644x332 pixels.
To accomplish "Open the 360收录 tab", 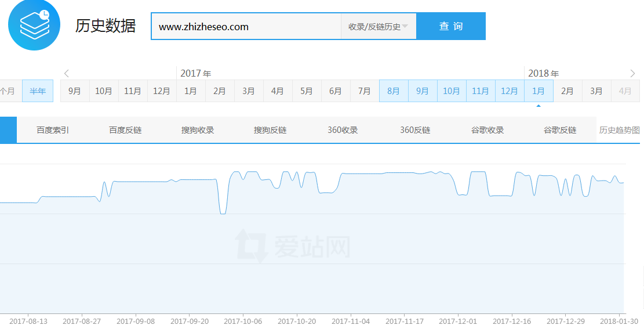I will click(343, 130).
